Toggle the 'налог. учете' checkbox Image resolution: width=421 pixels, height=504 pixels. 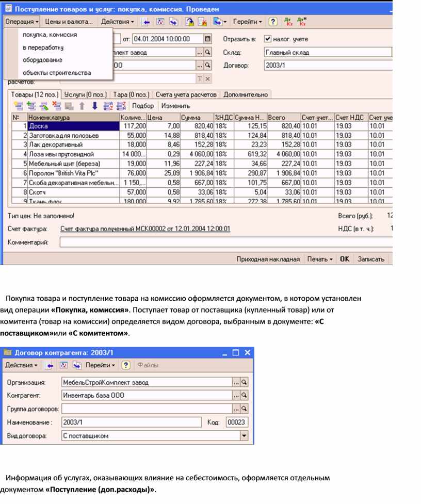(267, 39)
